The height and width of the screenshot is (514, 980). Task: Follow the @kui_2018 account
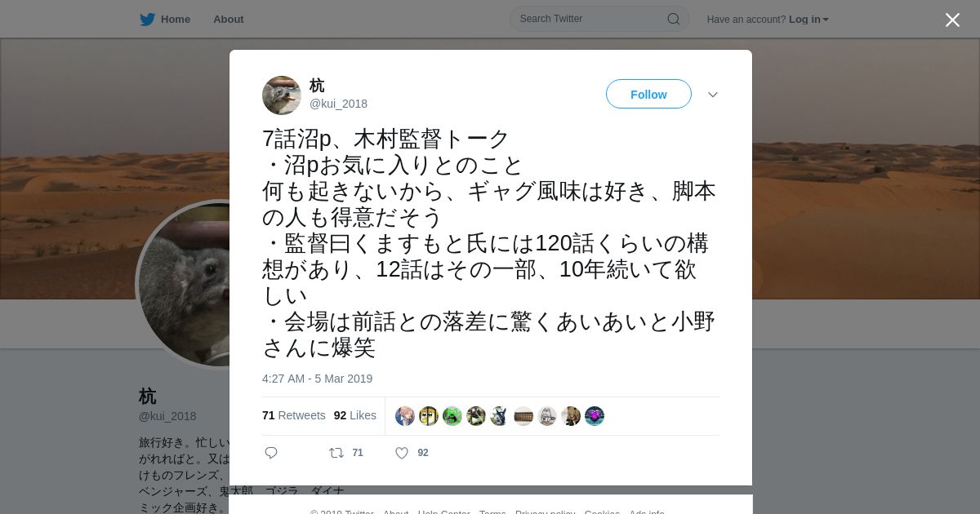tap(648, 95)
